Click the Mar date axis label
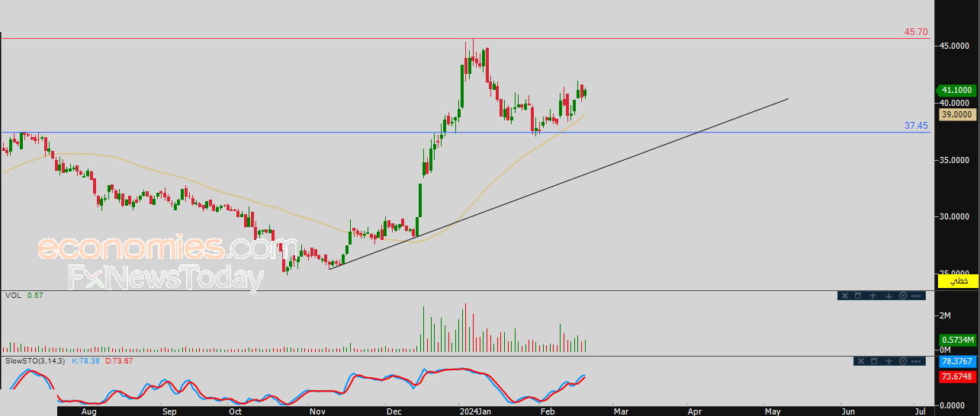 621,411
